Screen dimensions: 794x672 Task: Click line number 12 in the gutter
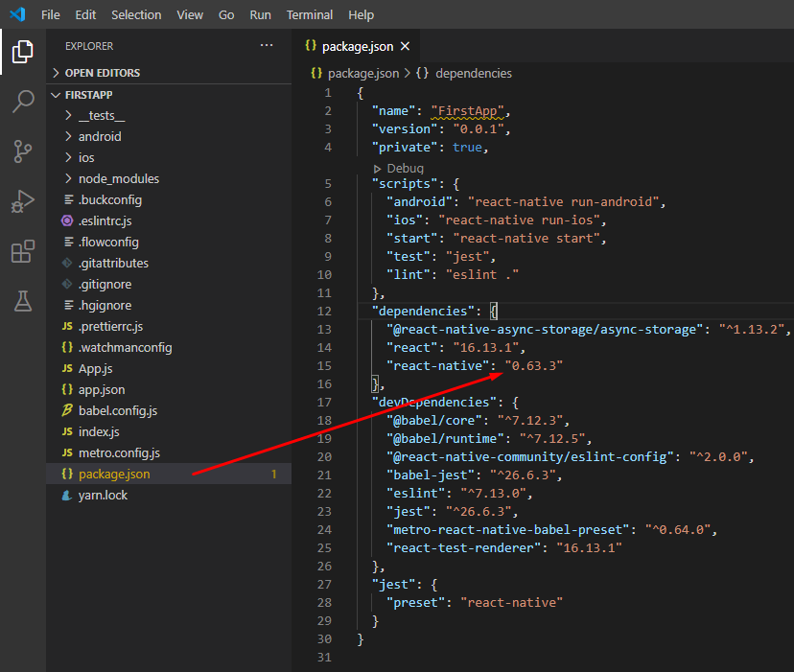(324, 311)
